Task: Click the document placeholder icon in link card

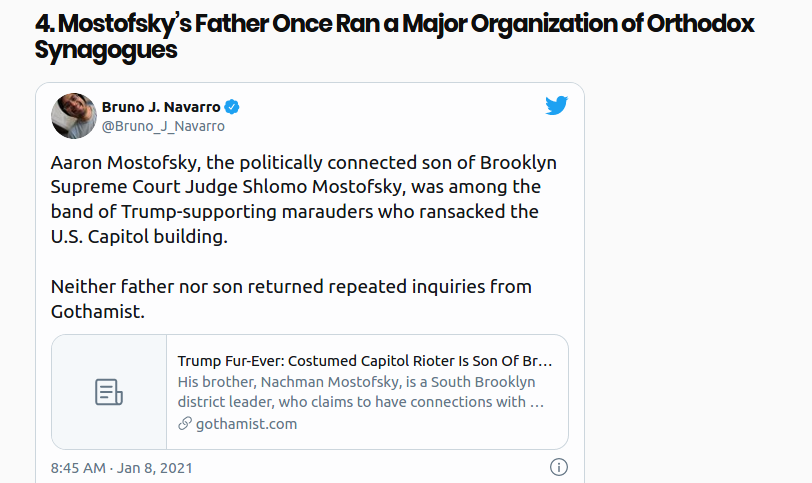Action: pyautogui.click(x=109, y=392)
